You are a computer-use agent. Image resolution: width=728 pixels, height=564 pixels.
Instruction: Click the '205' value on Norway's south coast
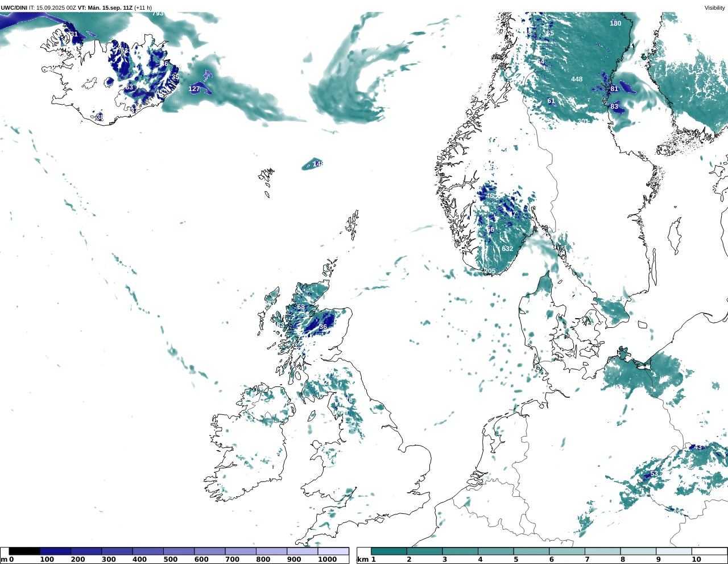490,271
